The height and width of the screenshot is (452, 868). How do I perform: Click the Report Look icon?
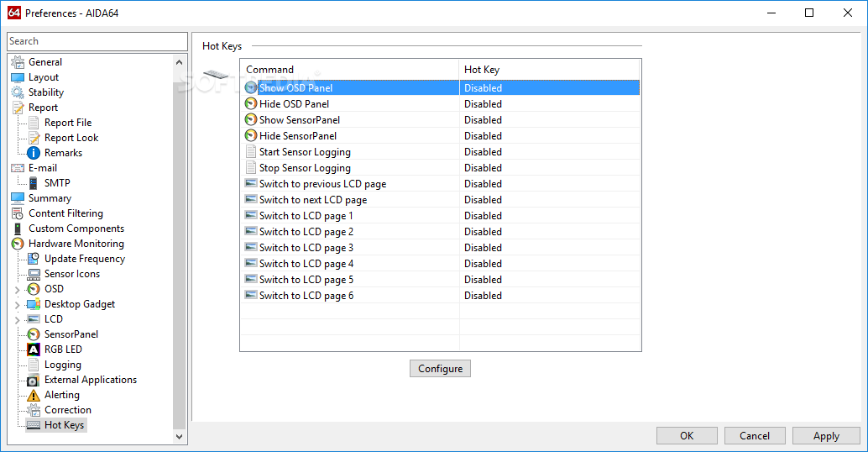point(34,138)
